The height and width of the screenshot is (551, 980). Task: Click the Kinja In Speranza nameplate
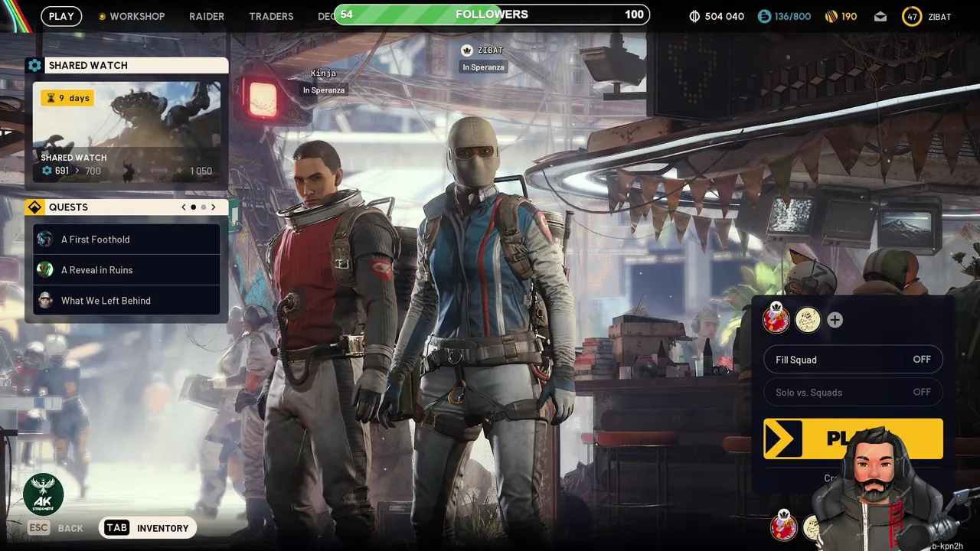coord(323,82)
